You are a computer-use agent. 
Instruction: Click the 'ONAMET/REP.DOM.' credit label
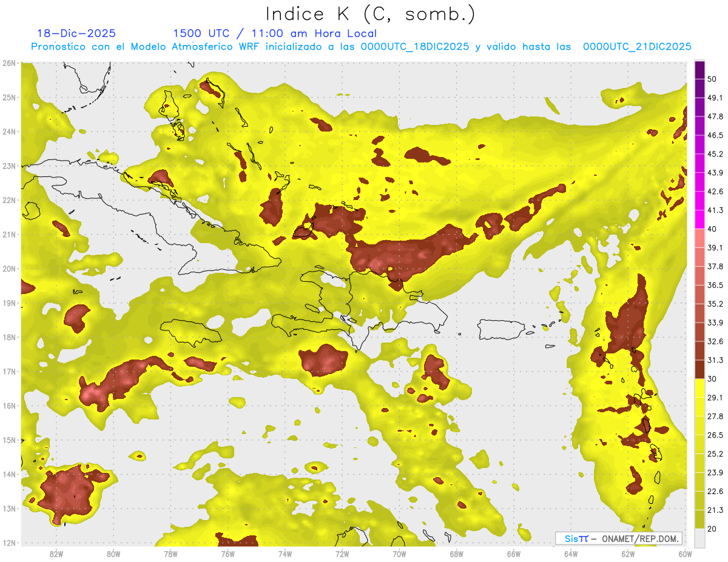641,538
